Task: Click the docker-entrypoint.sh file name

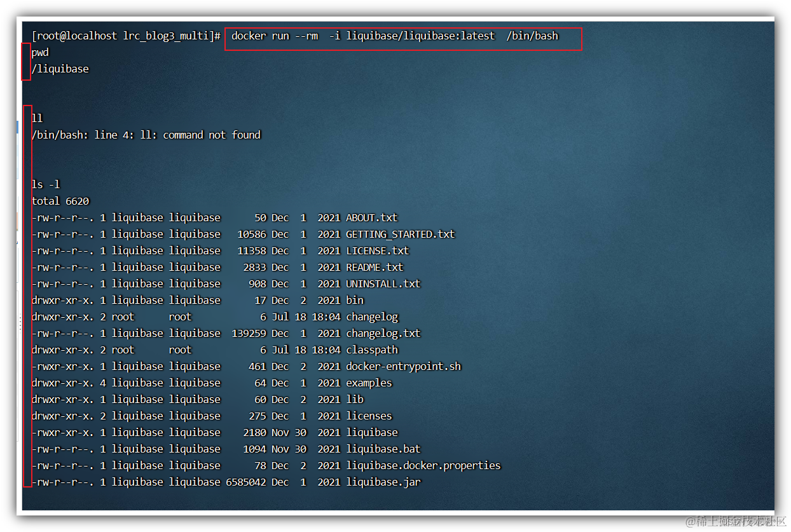Action: [403, 366]
